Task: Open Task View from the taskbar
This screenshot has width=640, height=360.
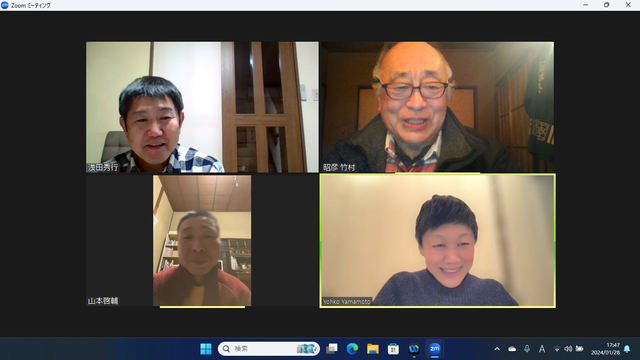Action: pyautogui.click(x=332, y=349)
